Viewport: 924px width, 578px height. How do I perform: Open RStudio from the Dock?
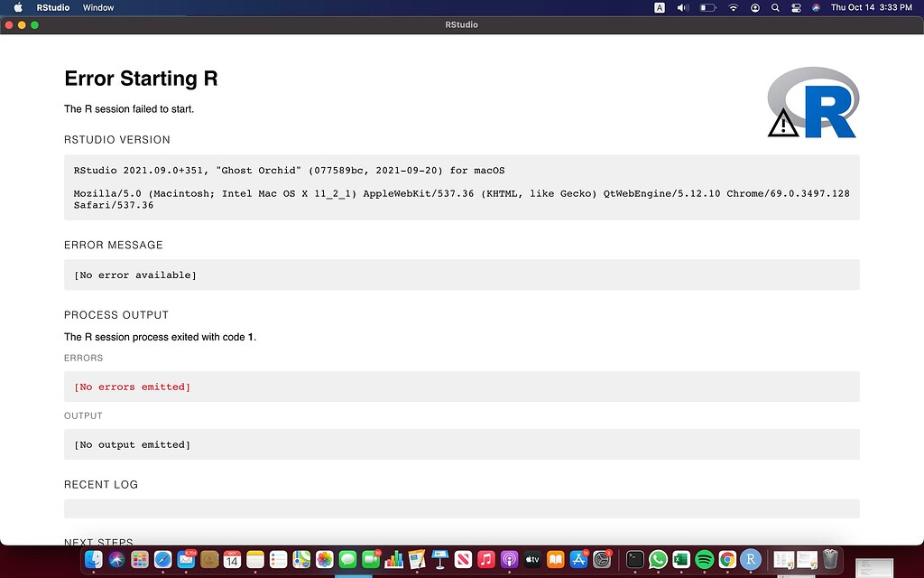tap(750, 560)
